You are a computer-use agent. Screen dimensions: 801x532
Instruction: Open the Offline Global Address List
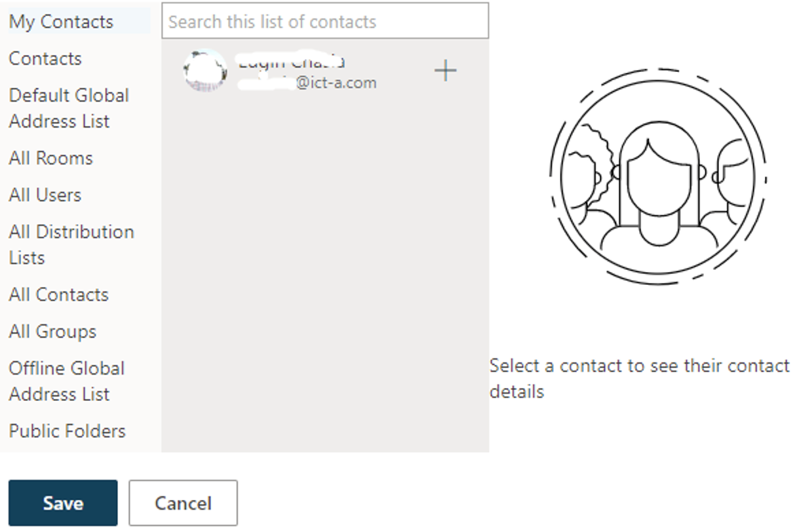(66, 381)
